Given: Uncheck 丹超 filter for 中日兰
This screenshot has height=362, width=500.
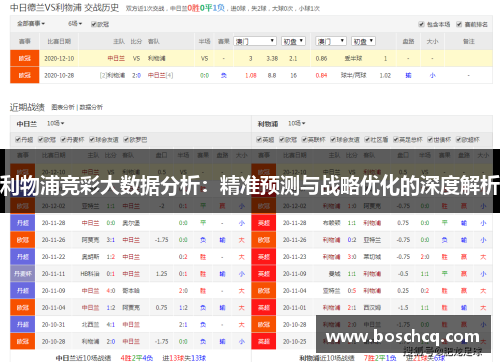Looking at the screenshot, I should (18, 139).
